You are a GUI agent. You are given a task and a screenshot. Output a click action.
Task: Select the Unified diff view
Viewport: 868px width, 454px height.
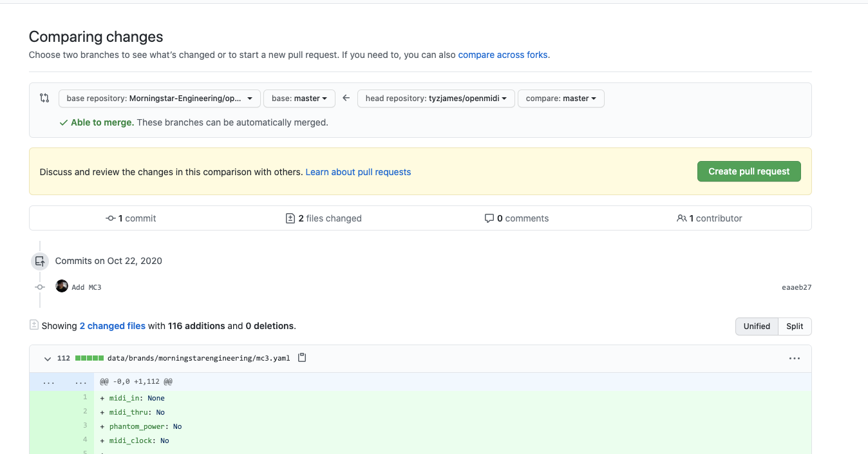757,326
